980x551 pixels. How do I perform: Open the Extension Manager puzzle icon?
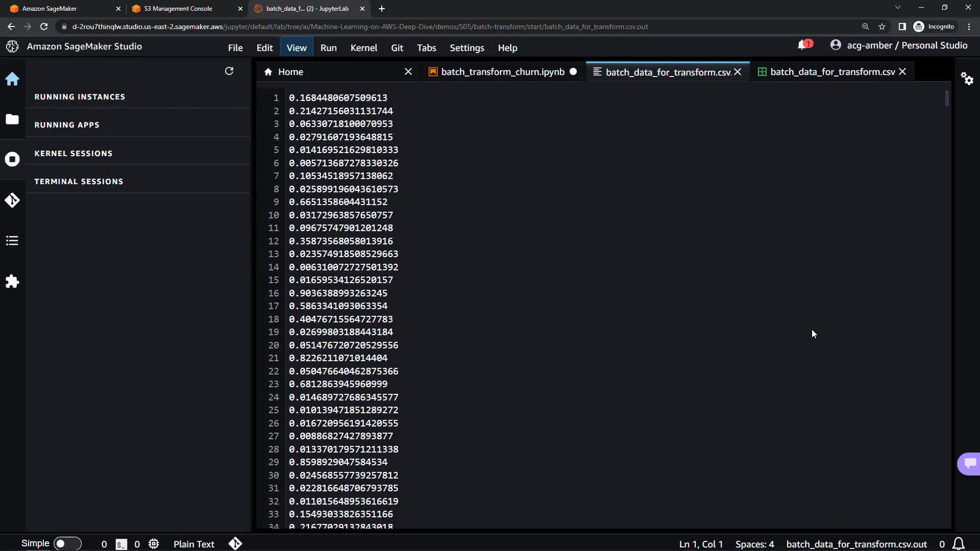(x=12, y=281)
